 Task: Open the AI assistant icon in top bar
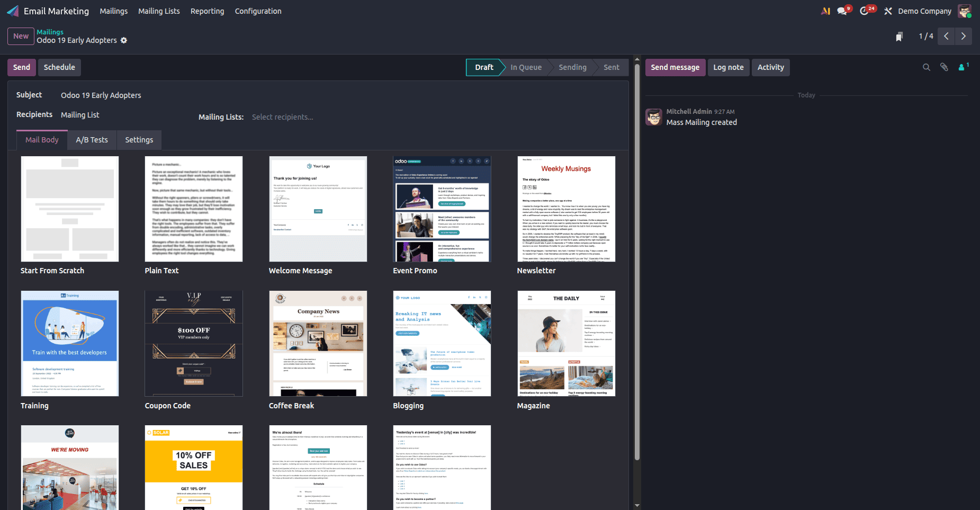tap(825, 11)
